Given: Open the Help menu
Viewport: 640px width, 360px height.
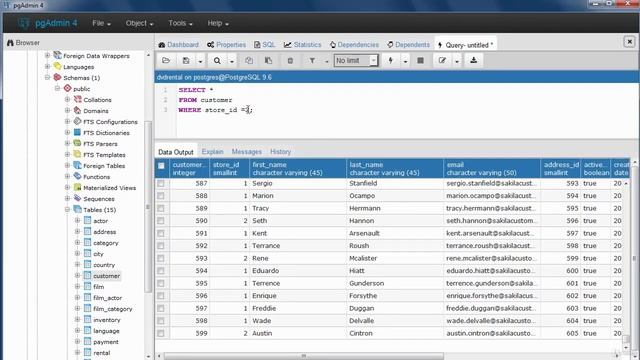Looking at the screenshot, I should tap(218, 23).
